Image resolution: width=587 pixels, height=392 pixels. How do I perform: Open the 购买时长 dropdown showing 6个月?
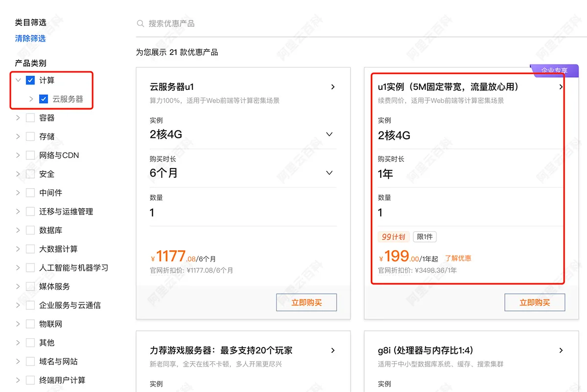click(x=329, y=173)
